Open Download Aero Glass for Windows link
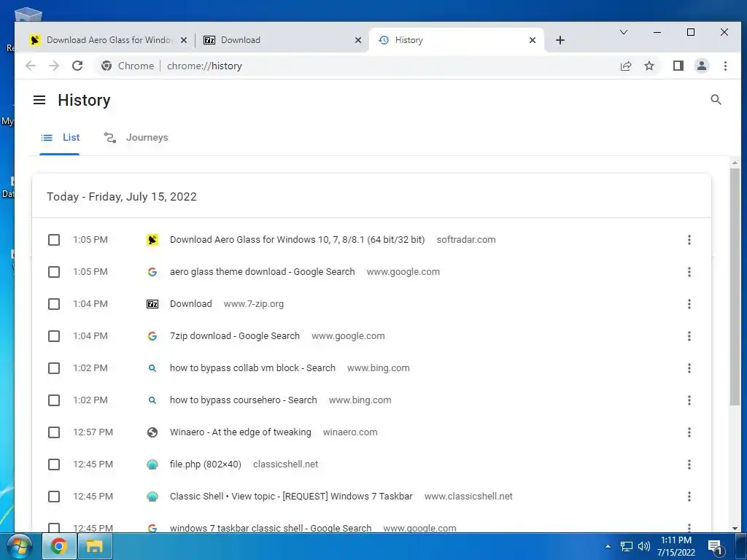This screenshot has width=747, height=560. pos(298,239)
